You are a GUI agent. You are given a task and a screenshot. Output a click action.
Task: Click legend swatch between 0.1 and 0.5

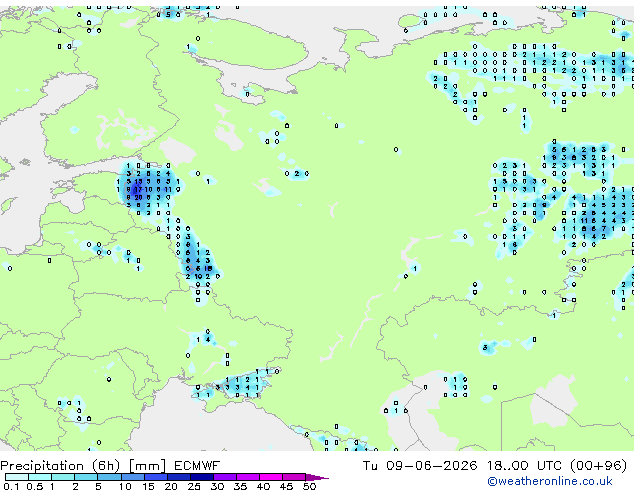click(17, 477)
